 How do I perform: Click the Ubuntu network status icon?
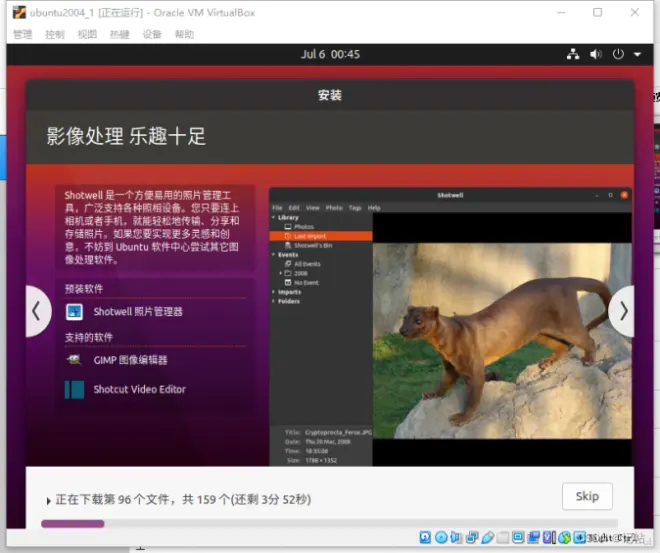pyautogui.click(x=573, y=54)
